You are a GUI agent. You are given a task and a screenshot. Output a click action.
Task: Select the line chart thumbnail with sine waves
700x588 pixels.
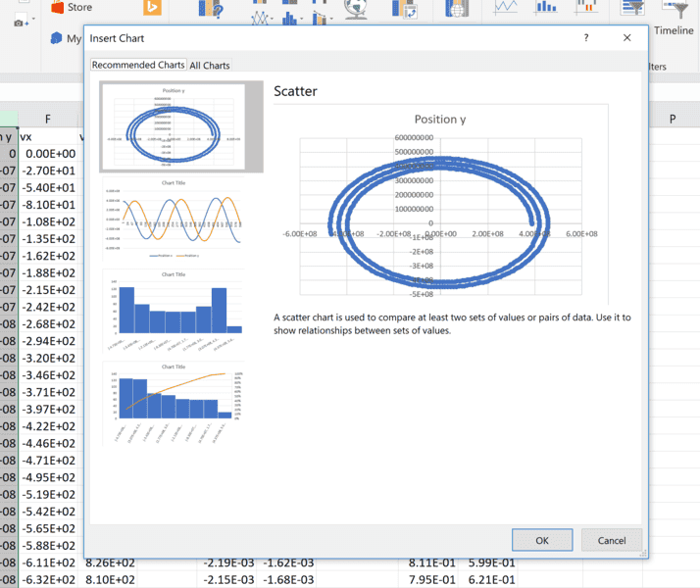[174, 220]
